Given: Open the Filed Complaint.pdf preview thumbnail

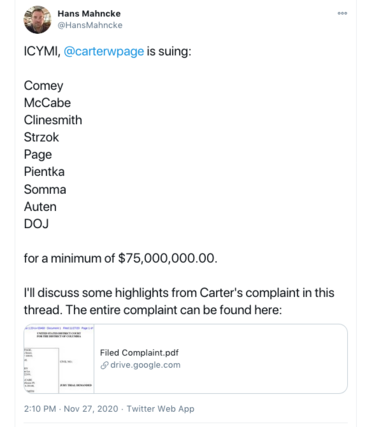Looking at the screenshot, I should point(59,359).
